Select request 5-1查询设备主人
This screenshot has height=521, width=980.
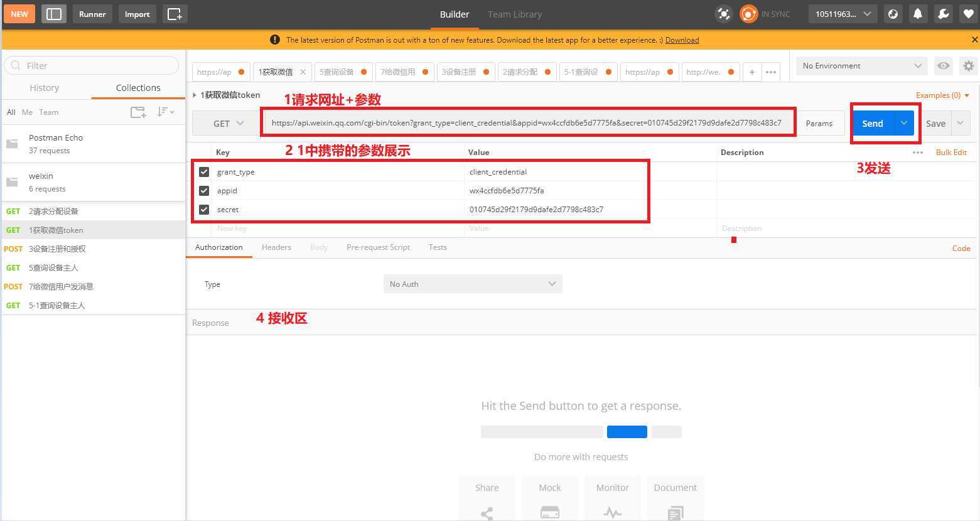tap(94, 305)
